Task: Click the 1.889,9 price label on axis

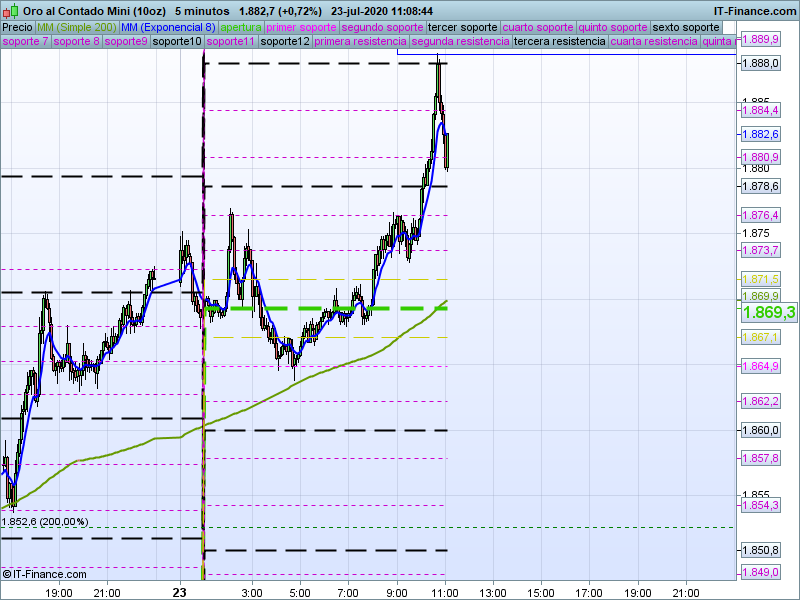Action: (761, 39)
